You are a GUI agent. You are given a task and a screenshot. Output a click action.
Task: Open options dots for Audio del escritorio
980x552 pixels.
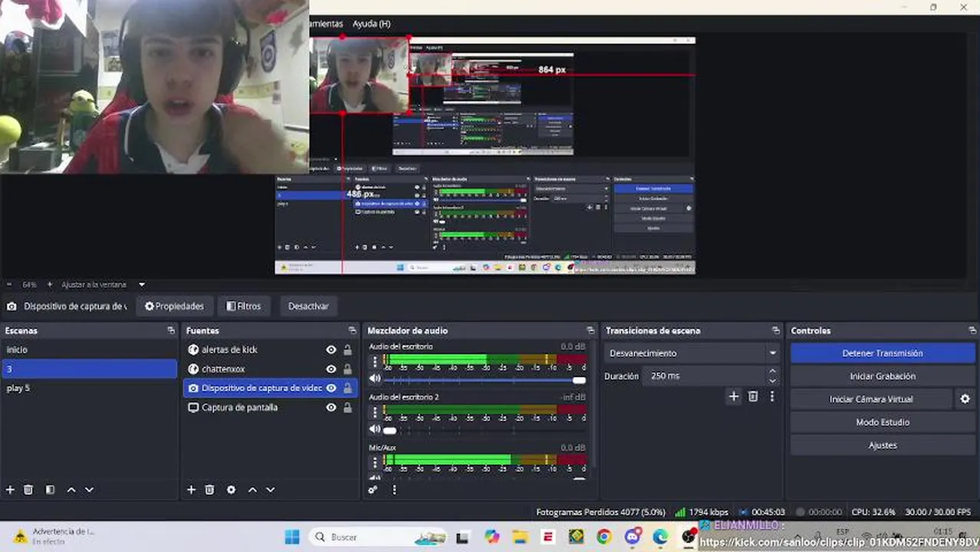[375, 361]
